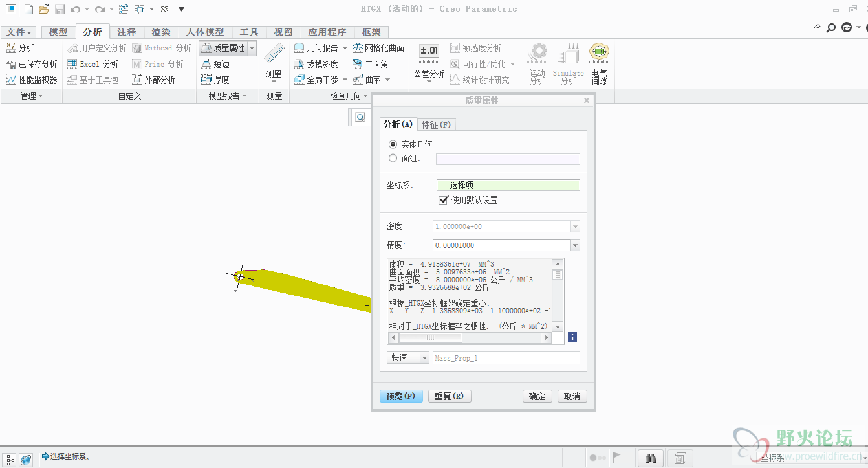Uncheck 使用默认设置 checkbox
The image size is (868, 468).
point(443,200)
